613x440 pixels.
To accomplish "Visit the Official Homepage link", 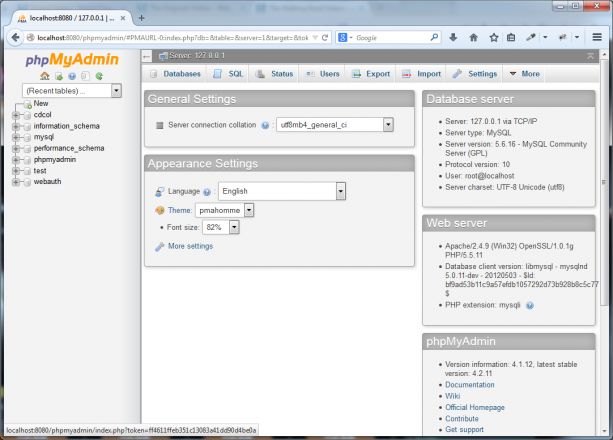I will click(475, 408).
